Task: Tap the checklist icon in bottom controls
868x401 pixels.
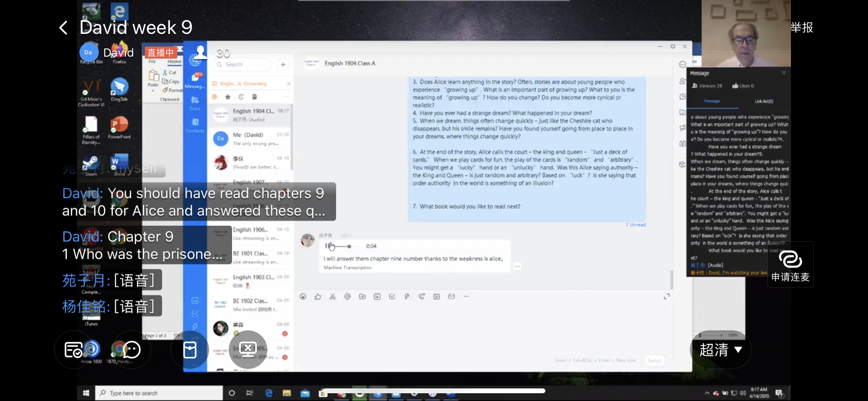Action: click(x=74, y=350)
